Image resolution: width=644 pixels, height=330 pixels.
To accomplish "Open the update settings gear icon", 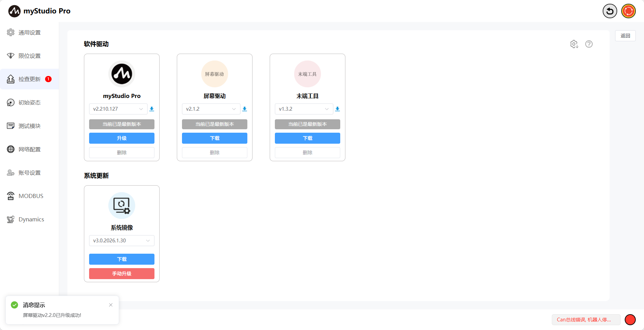I will tap(574, 44).
